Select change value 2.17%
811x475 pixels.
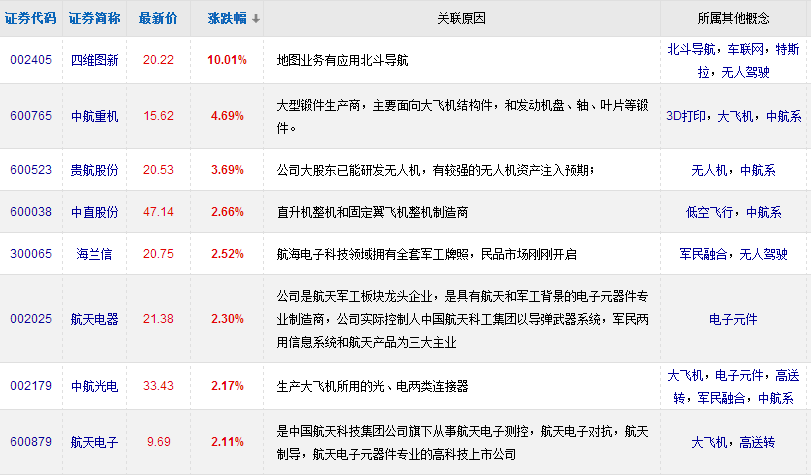pyautogui.click(x=227, y=386)
